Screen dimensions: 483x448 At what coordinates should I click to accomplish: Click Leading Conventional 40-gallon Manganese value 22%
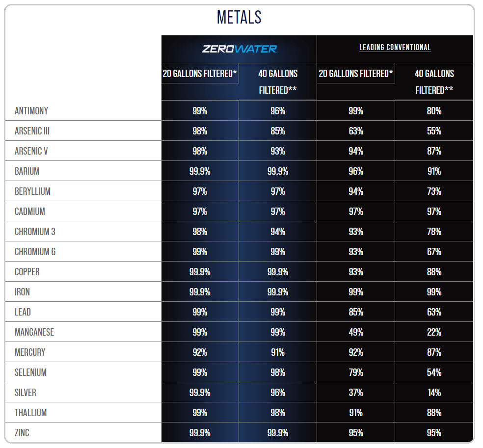coord(434,332)
